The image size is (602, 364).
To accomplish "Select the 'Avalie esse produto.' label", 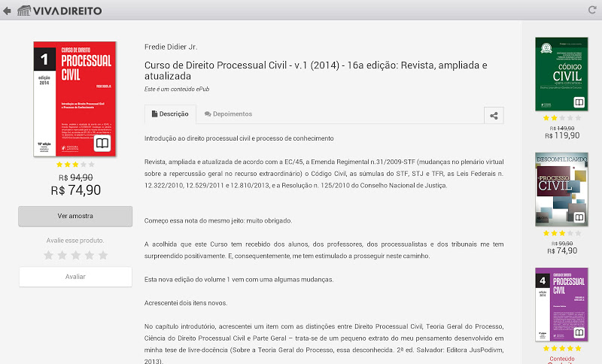I will tap(75, 241).
